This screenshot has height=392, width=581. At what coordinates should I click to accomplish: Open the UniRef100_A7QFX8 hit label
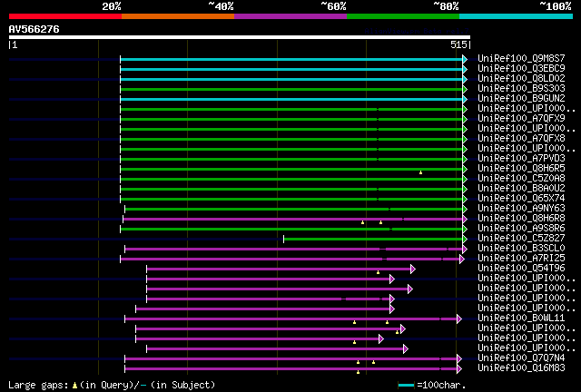521,139
